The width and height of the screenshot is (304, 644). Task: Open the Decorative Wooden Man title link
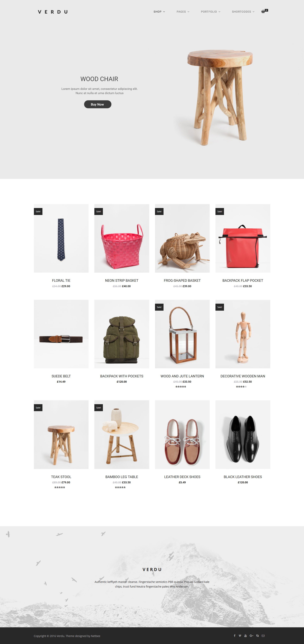tap(243, 376)
